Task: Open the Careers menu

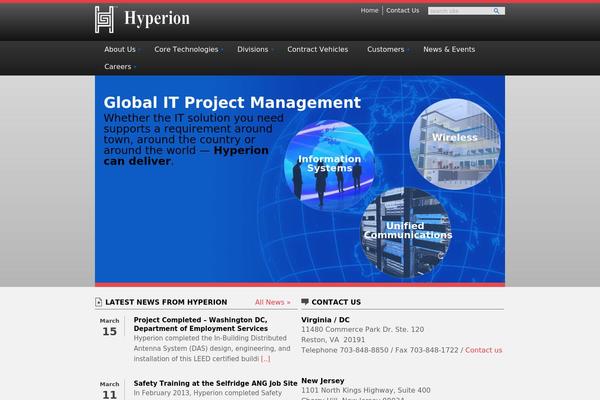Action: (118, 67)
